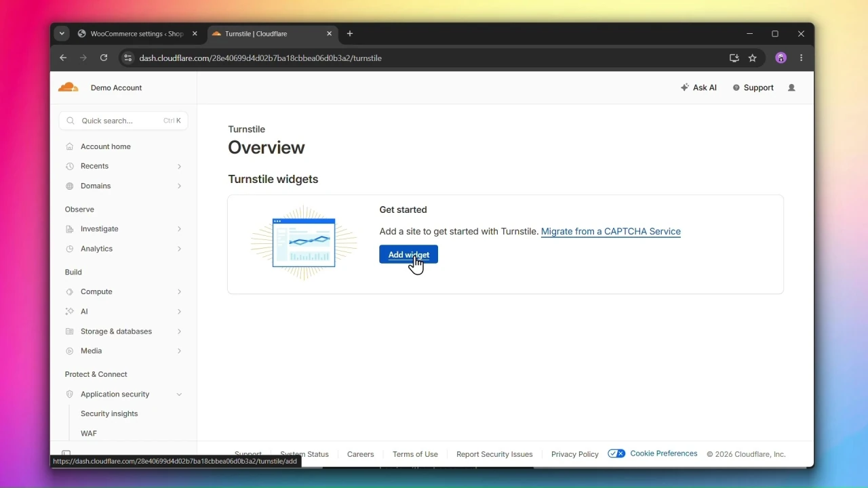Open a new browser tab with plus

pyautogui.click(x=350, y=33)
